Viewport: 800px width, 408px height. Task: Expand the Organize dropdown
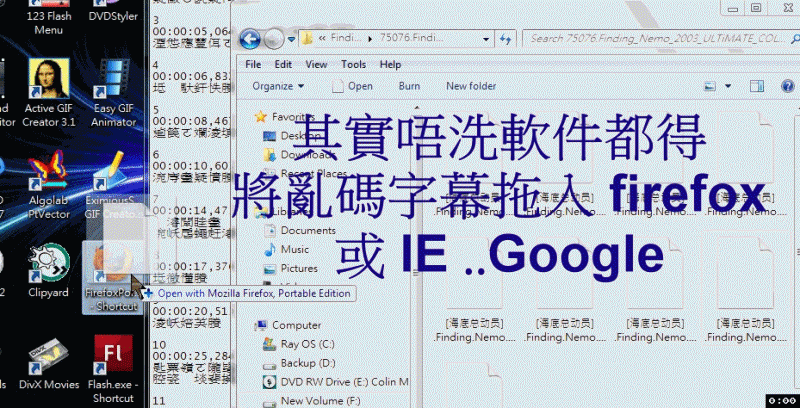pyautogui.click(x=278, y=86)
